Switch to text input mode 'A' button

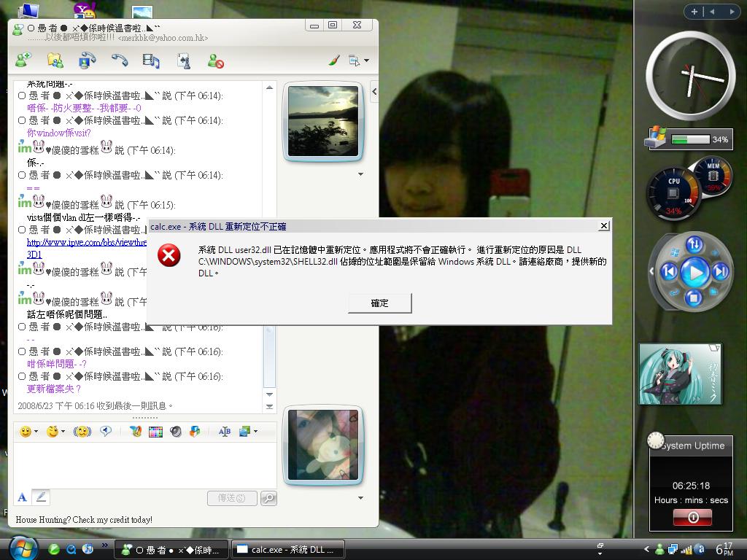[22, 497]
